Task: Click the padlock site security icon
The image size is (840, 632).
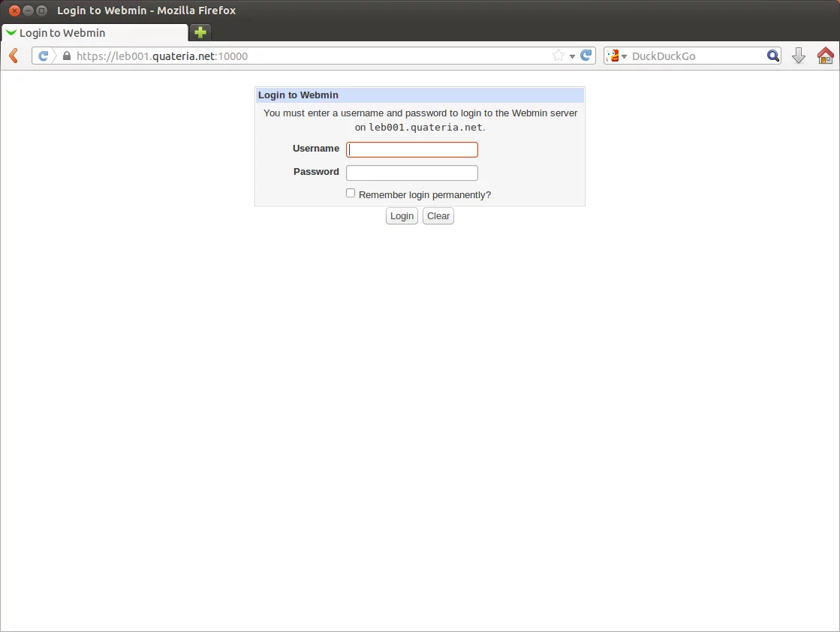Action: [66, 56]
